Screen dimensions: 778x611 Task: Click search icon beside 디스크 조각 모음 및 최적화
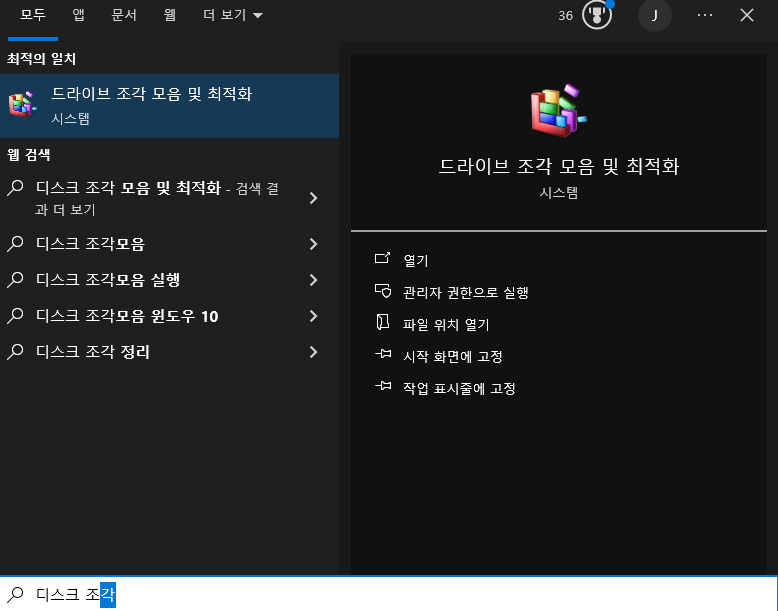point(15,188)
